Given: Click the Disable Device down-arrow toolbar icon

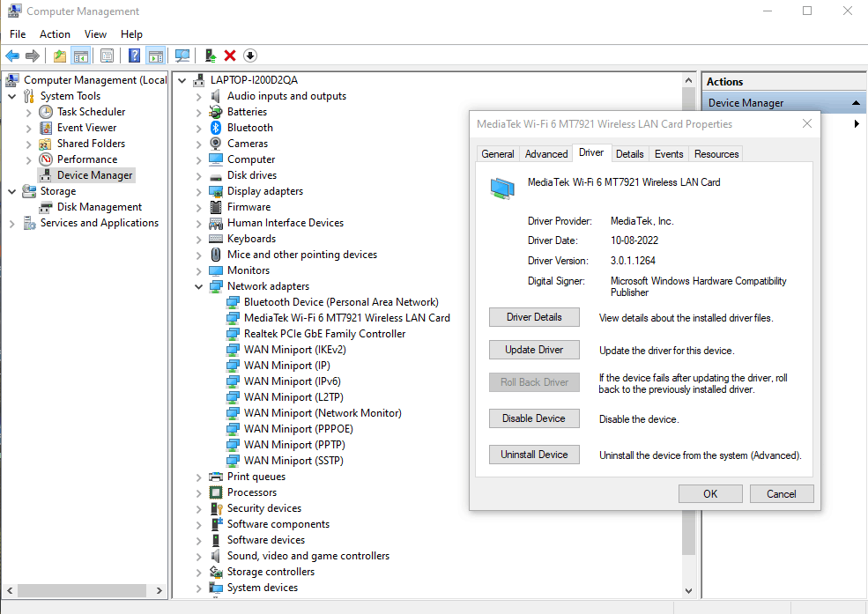Looking at the screenshot, I should tap(250, 55).
